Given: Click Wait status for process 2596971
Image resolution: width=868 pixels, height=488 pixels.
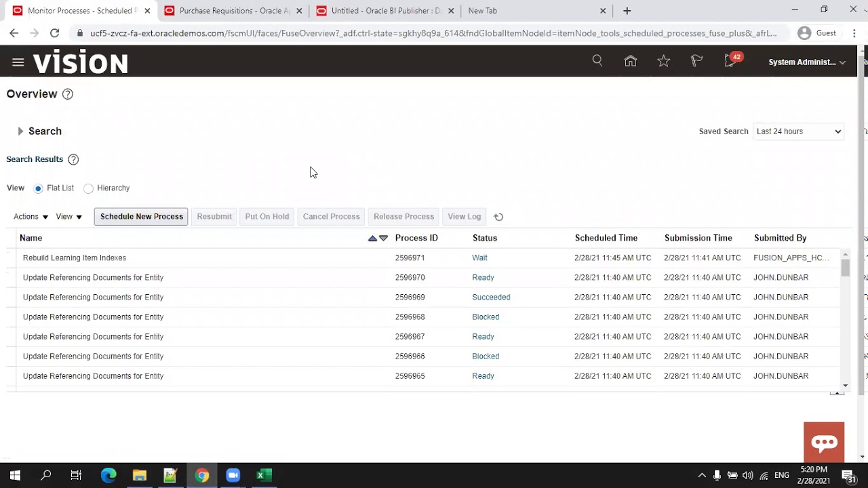Looking at the screenshot, I should (479, 258).
